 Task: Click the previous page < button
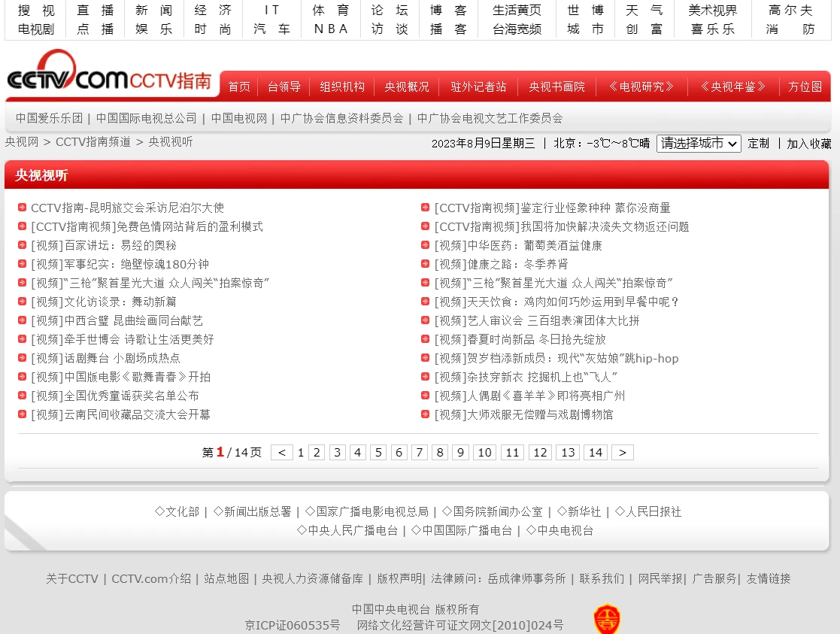(282, 452)
